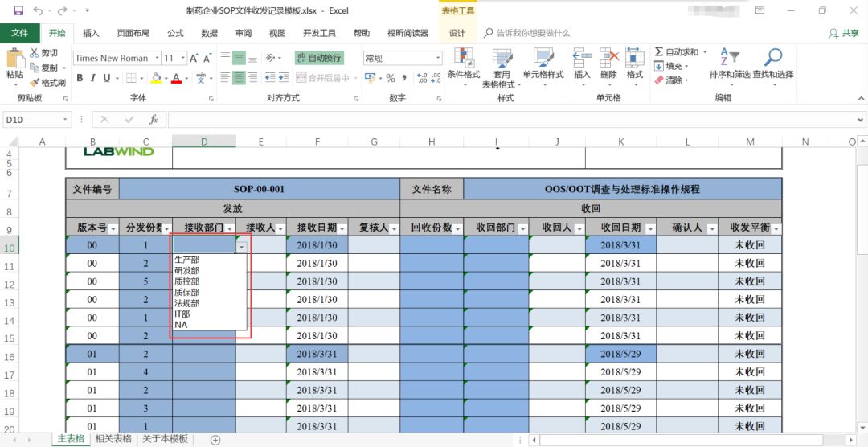Viewport: 868px width, 447px height.
Task: Open the 插入 (Insert) ribbon tab
Action: (x=92, y=33)
